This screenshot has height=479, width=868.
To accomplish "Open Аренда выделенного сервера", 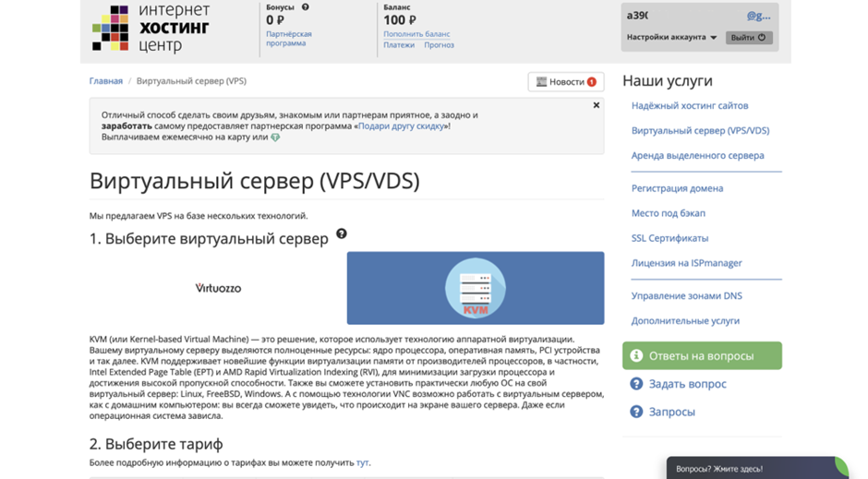I will (x=697, y=155).
